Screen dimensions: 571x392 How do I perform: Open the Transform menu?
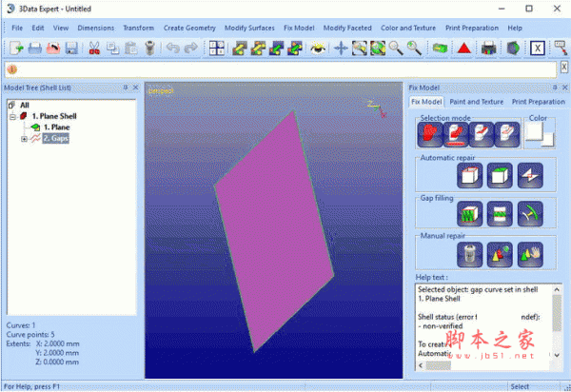tap(138, 28)
